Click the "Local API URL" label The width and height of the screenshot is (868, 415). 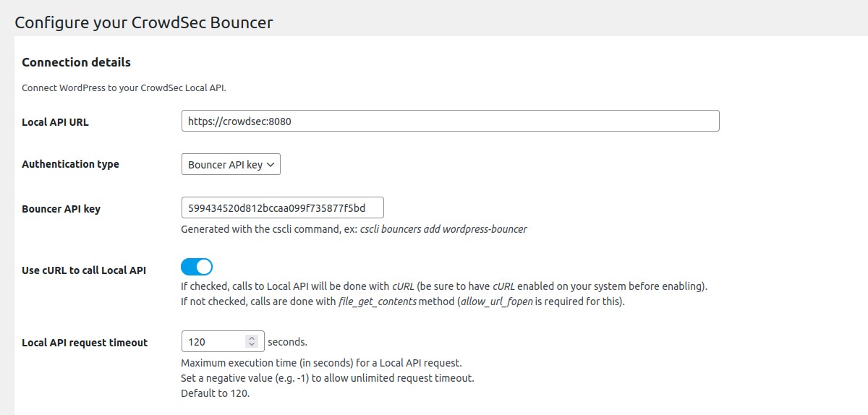tap(55, 122)
